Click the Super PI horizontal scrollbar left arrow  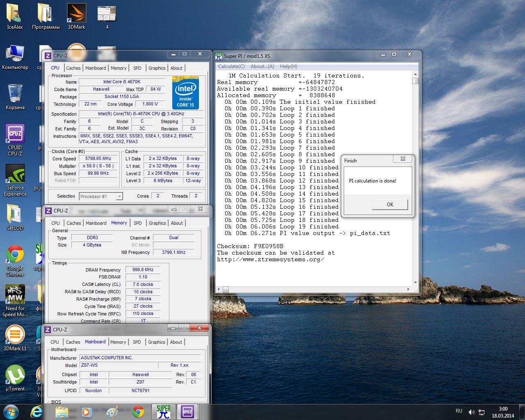[x=219, y=289]
